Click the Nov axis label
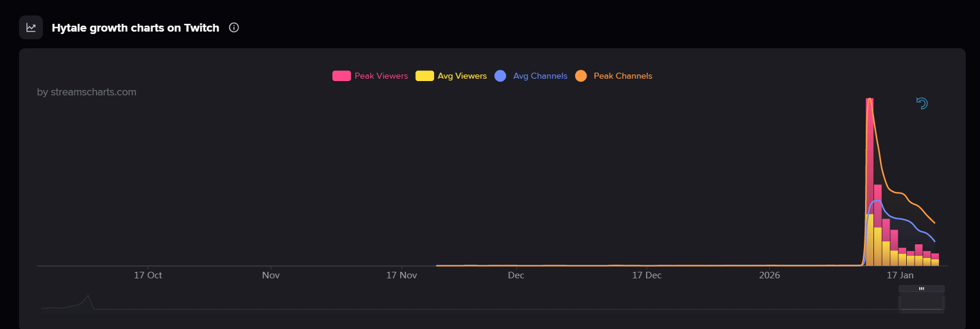The width and height of the screenshot is (980, 329). [271, 275]
